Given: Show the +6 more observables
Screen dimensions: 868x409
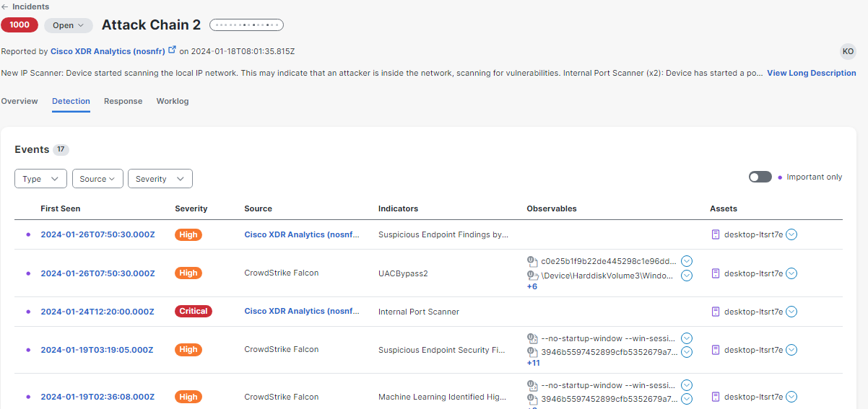Looking at the screenshot, I should point(532,286).
